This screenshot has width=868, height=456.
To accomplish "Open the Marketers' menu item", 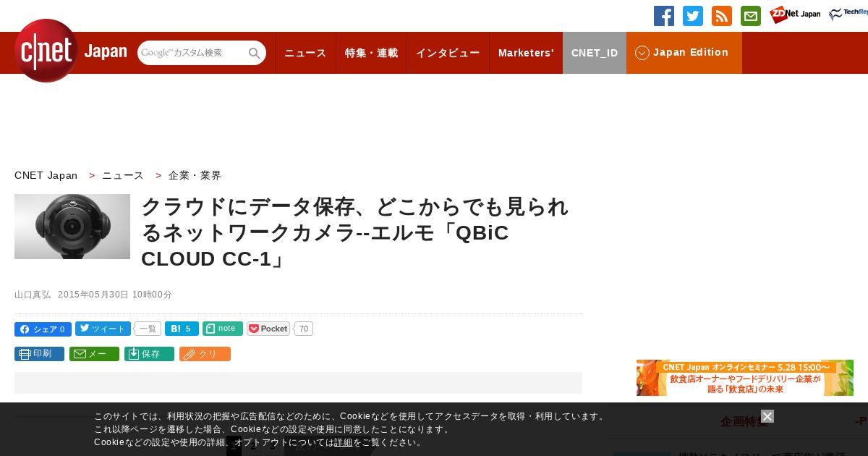I will pyautogui.click(x=526, y=53).
